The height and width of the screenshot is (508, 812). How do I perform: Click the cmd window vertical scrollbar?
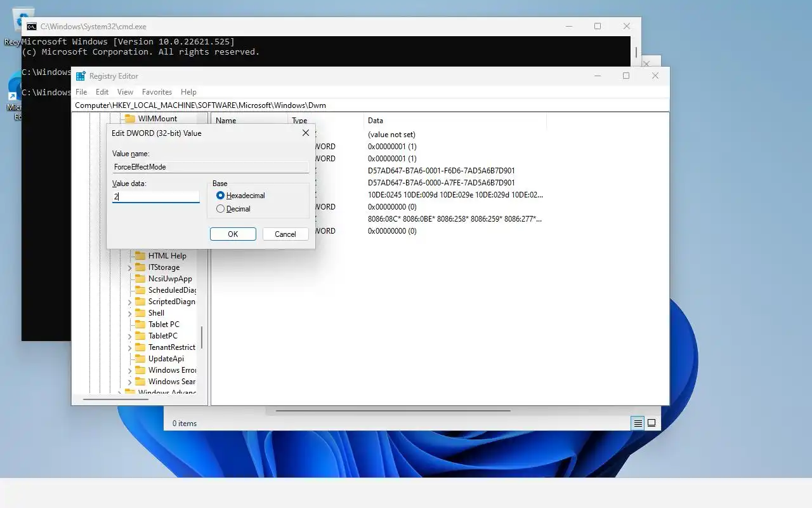click(636, 52)
